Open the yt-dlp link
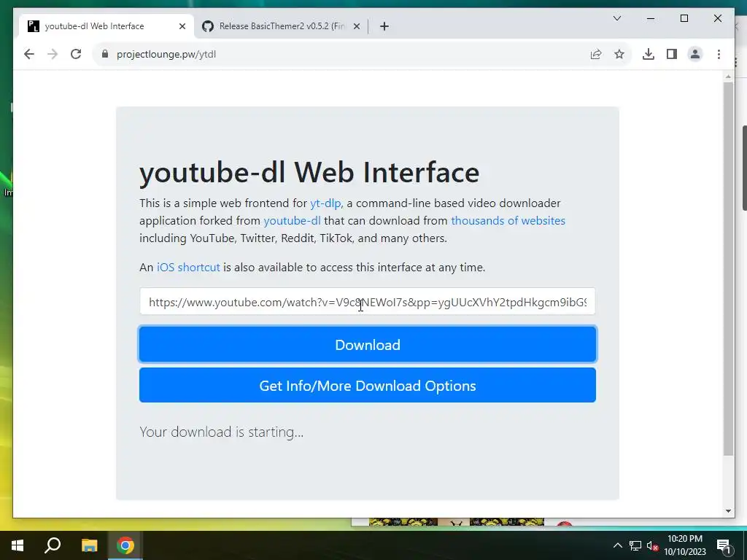This screenshot has width=747, height=560. (326, 203)
